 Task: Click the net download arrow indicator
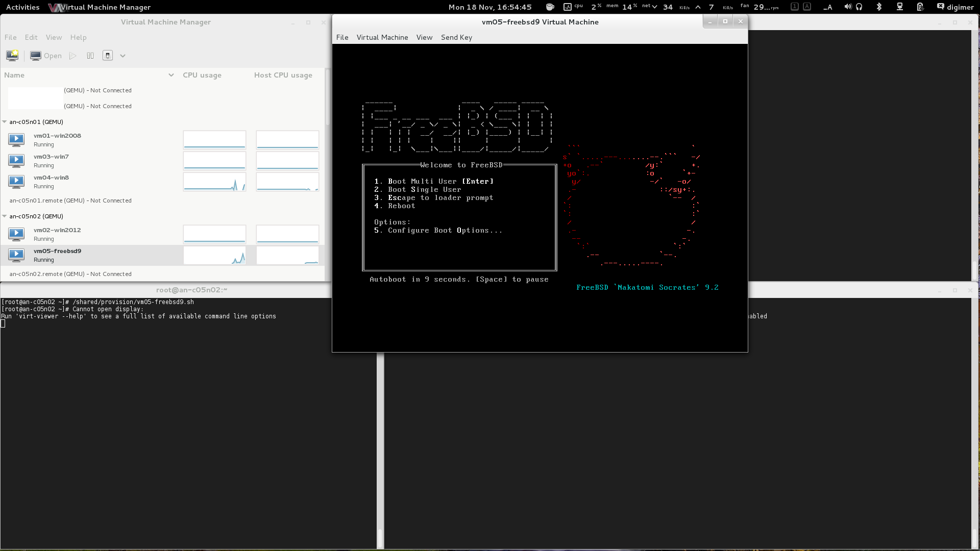pos(654,7)
